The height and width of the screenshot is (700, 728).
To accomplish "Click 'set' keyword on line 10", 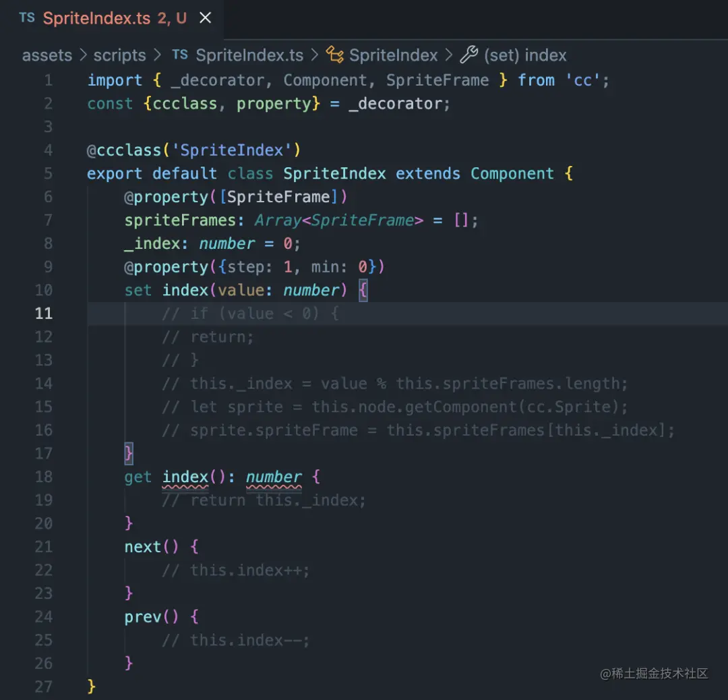I will (x=138, y=290).
